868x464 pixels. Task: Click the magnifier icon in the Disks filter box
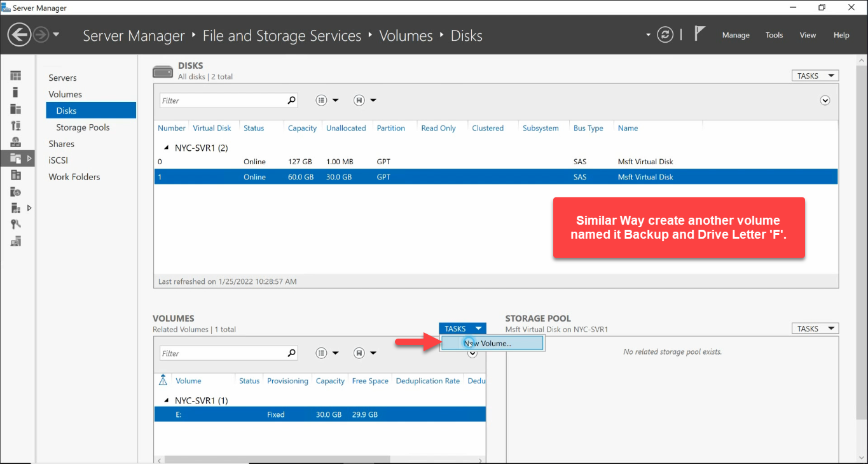pos(292,100)
